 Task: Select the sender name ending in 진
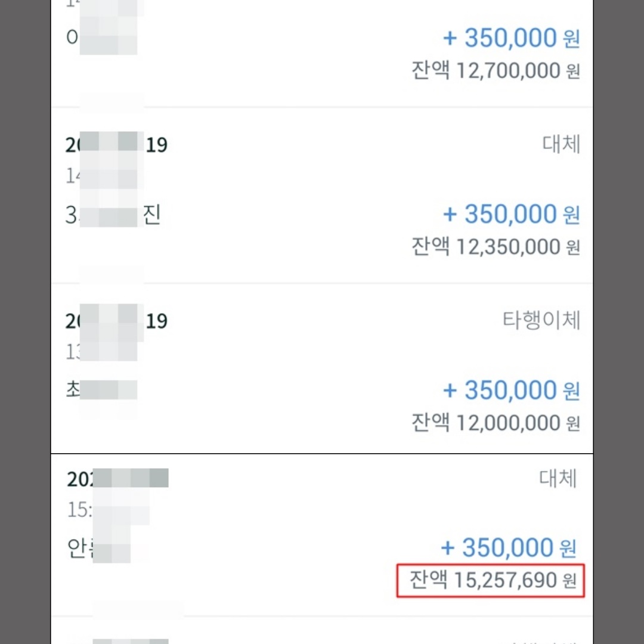113,215
